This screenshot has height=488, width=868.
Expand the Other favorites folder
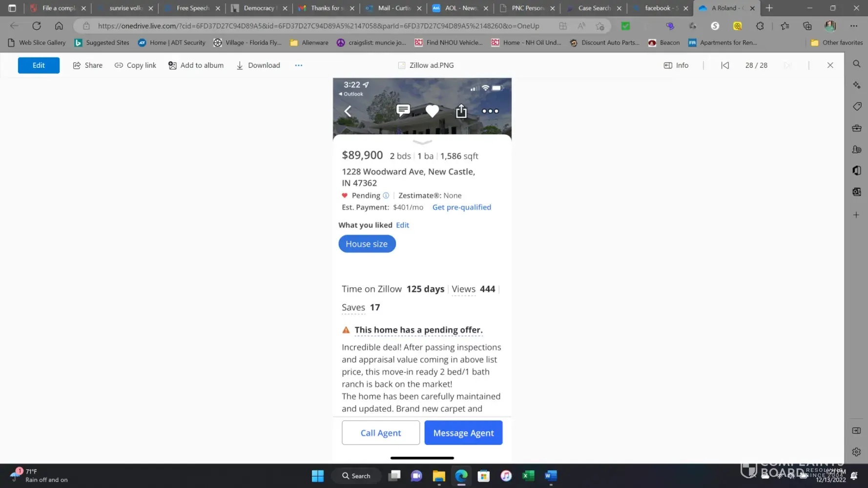pos(837,43)
